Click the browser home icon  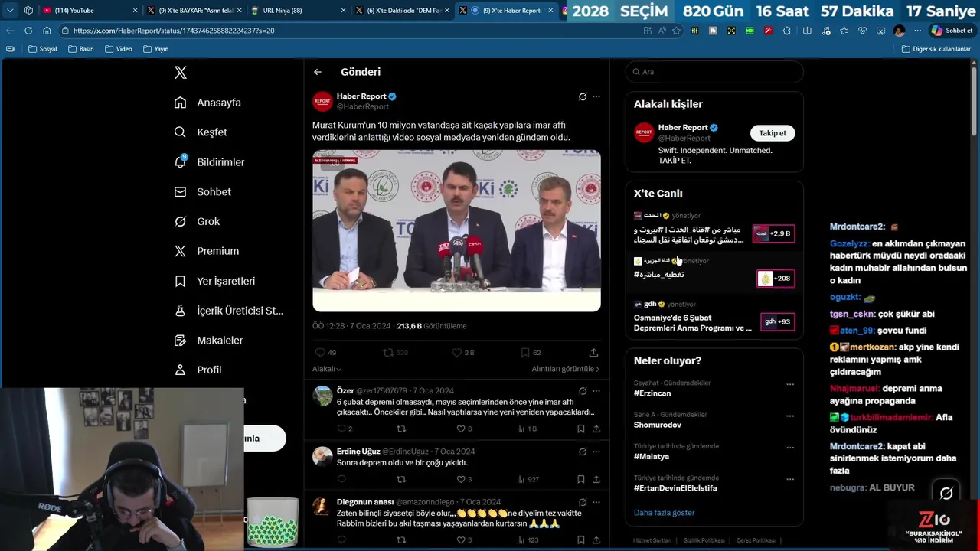[x=47, y=31]
